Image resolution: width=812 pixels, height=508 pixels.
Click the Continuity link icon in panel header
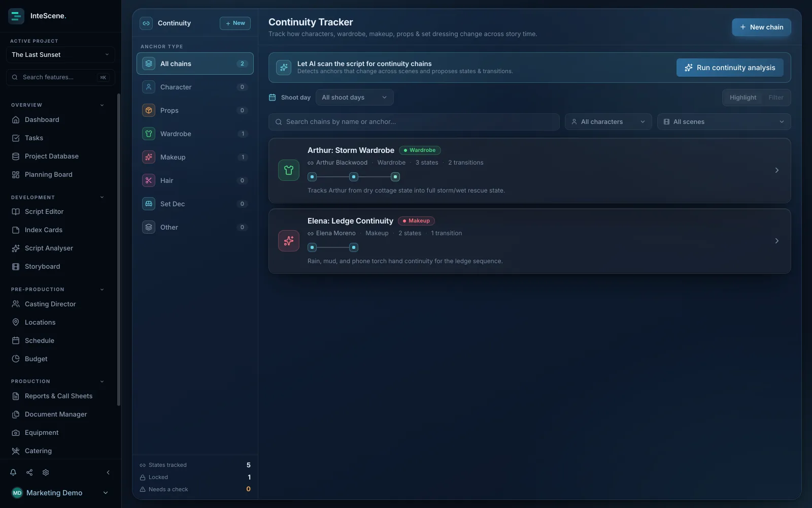coord(146,23)
